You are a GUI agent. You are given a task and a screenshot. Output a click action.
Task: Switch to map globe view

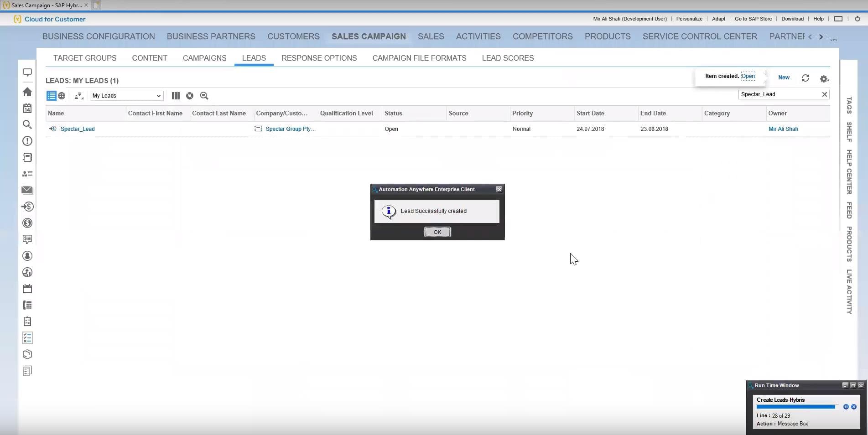pos(62,96)
